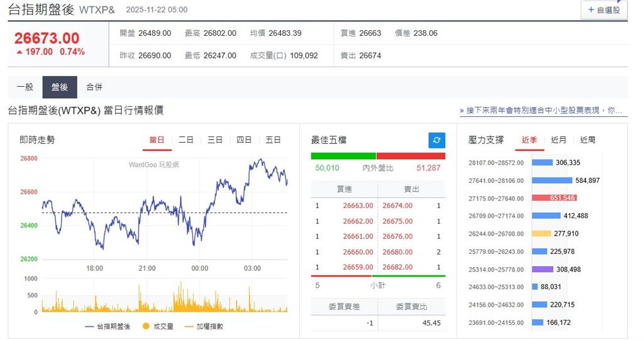Image resolution: width=644 pixels, height=340 pixels.
Task: Switch chart to 四日 range
Action: tap(244, 140)
